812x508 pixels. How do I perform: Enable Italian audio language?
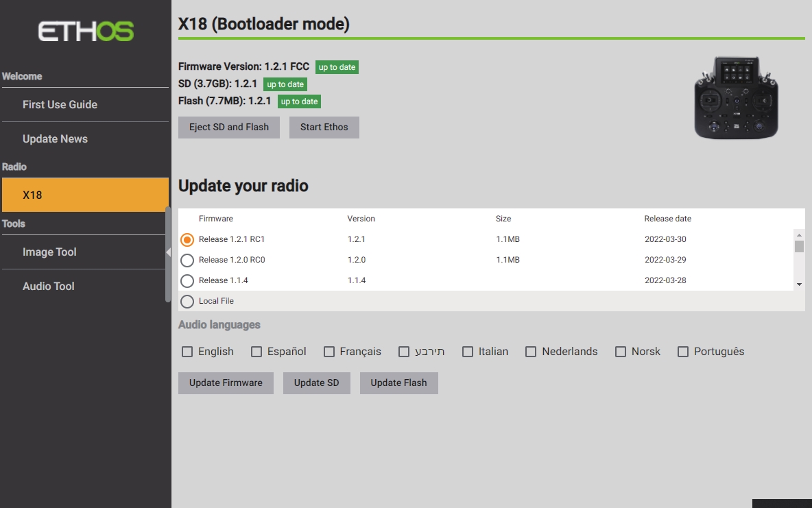coord(468,352)
